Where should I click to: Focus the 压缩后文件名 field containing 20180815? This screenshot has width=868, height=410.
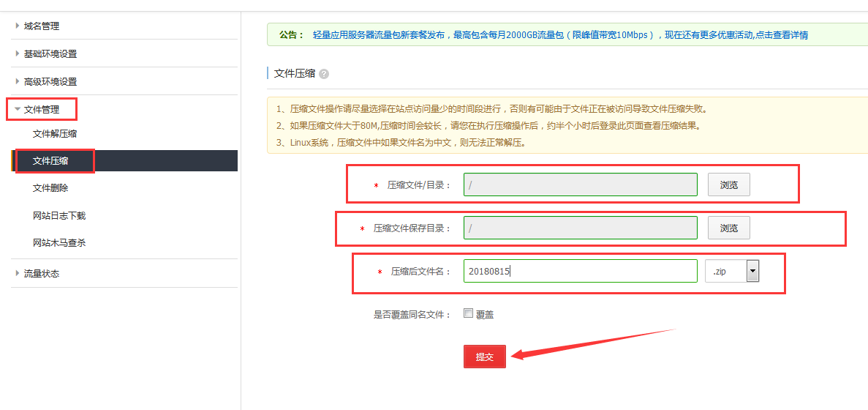click(x=580, y=271)
